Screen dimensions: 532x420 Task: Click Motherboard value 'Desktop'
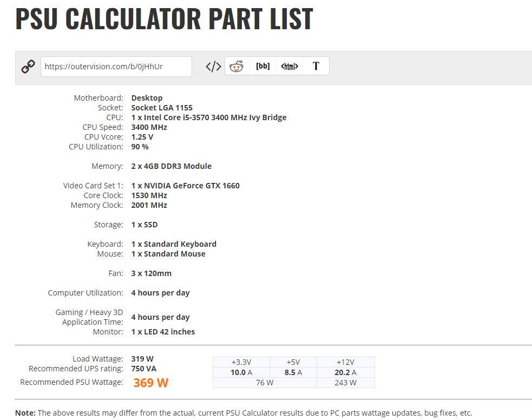[147, 98]
